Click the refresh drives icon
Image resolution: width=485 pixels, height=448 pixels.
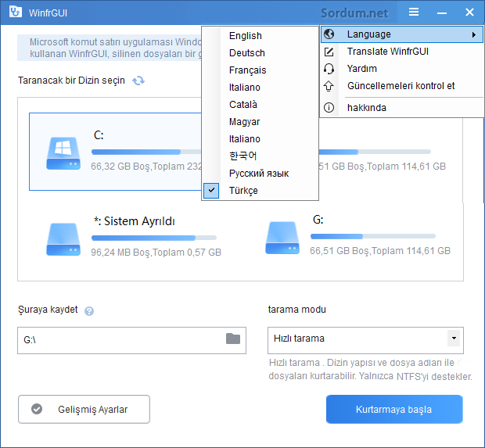(138, 81)
